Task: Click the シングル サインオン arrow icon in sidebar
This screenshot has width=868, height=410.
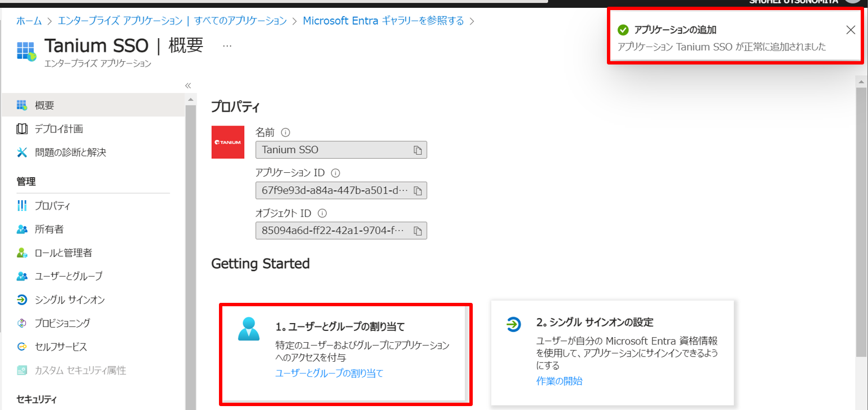Action: coord(22,300)
